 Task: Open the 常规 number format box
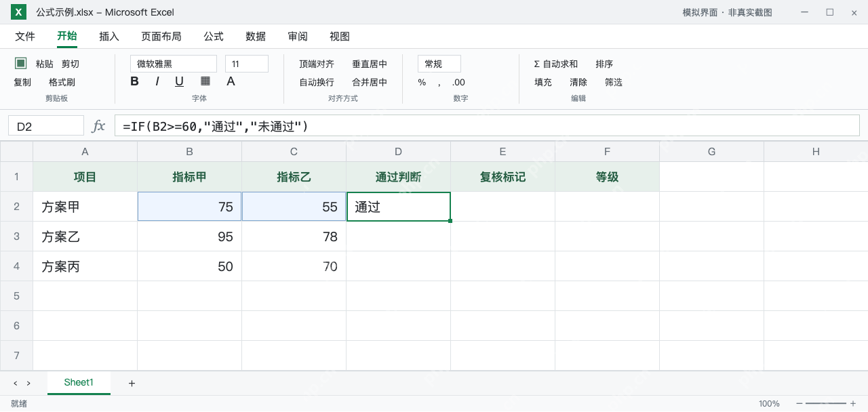coord(439,64)
